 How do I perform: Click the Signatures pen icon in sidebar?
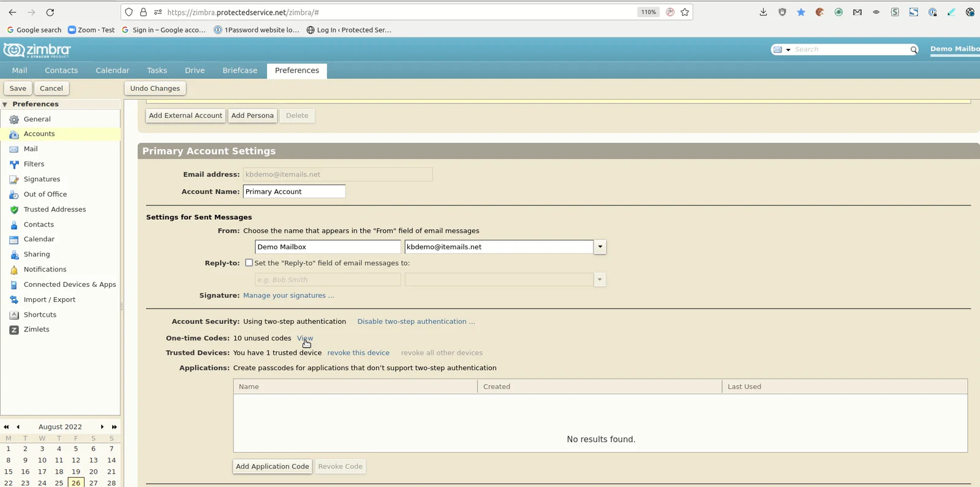point(14,179)
